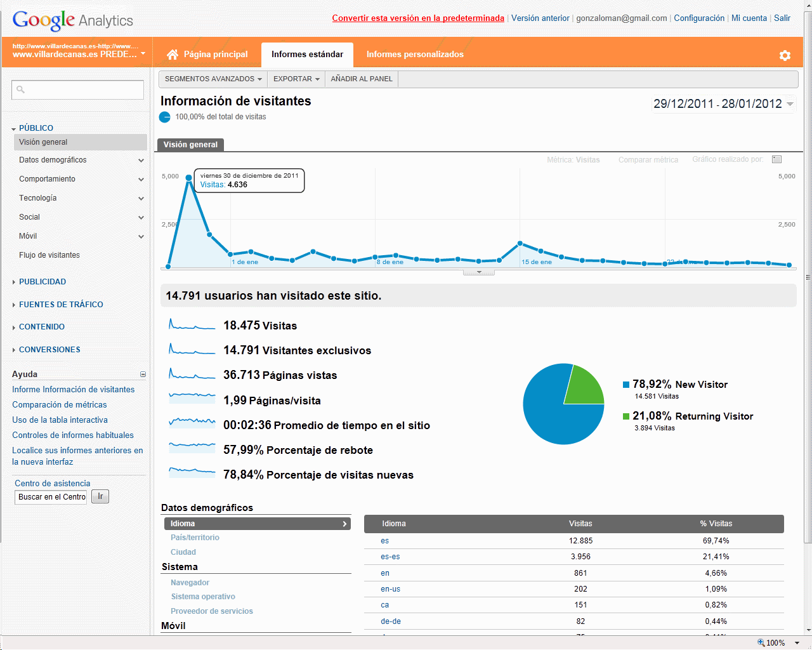Expand Social sidebar item

click(x=141, y=218)
